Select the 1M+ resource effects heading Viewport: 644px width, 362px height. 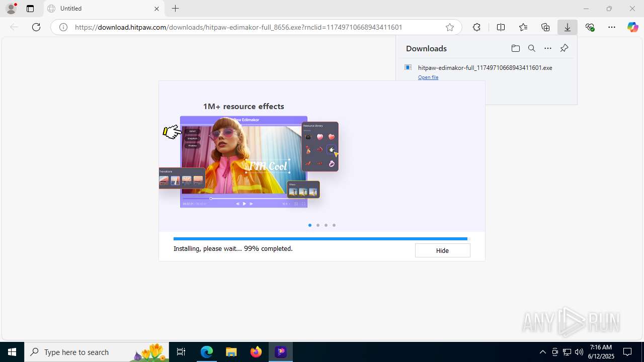(x=244, y=106)
